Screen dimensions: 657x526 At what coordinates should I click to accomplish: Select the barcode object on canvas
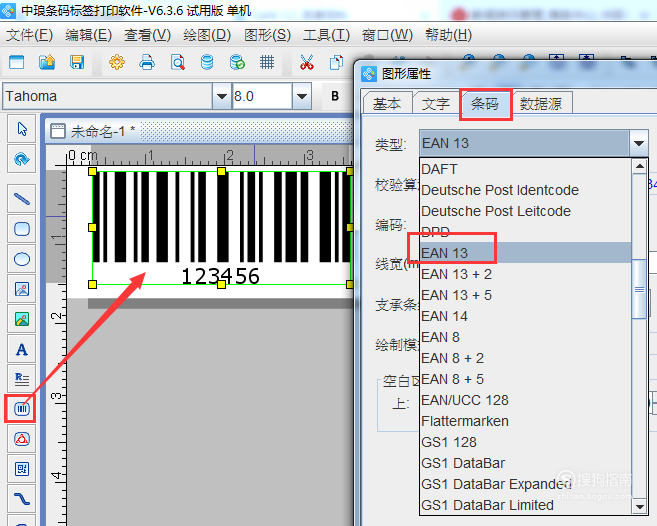click(x=221, y=228)
